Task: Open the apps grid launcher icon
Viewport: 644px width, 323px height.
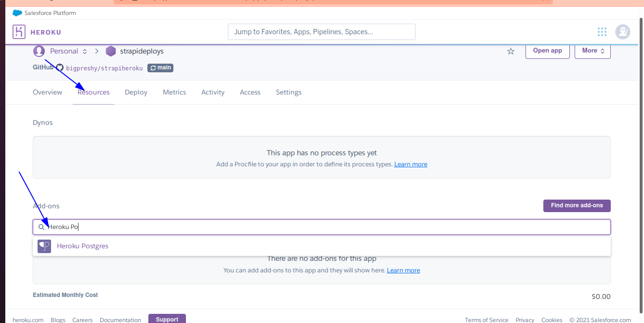Action: [x=602, y=32]
